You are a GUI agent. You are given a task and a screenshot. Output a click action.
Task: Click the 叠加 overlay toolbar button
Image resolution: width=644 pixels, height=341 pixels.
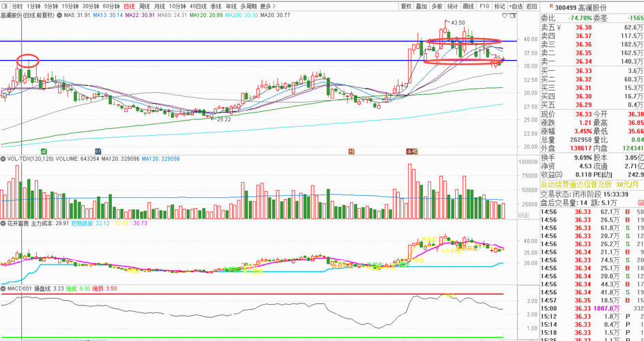[x=422, y=6]
